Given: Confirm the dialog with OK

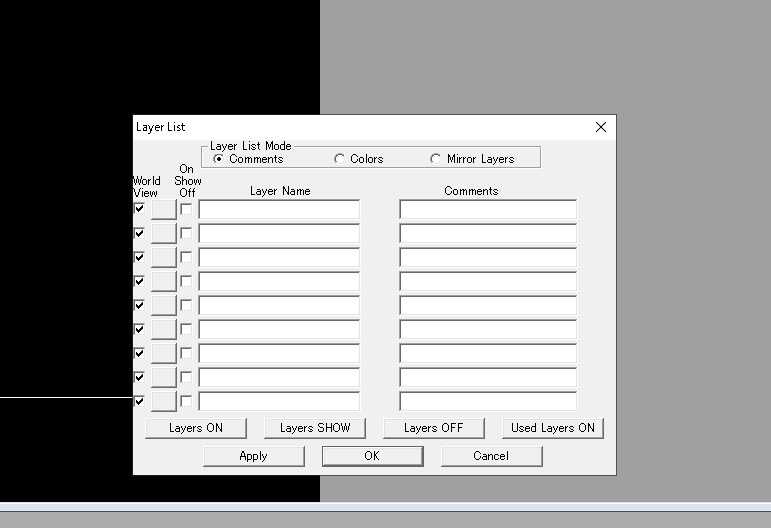Looking at the screenshot, I should pyautogui.click(x=372, y=456).
